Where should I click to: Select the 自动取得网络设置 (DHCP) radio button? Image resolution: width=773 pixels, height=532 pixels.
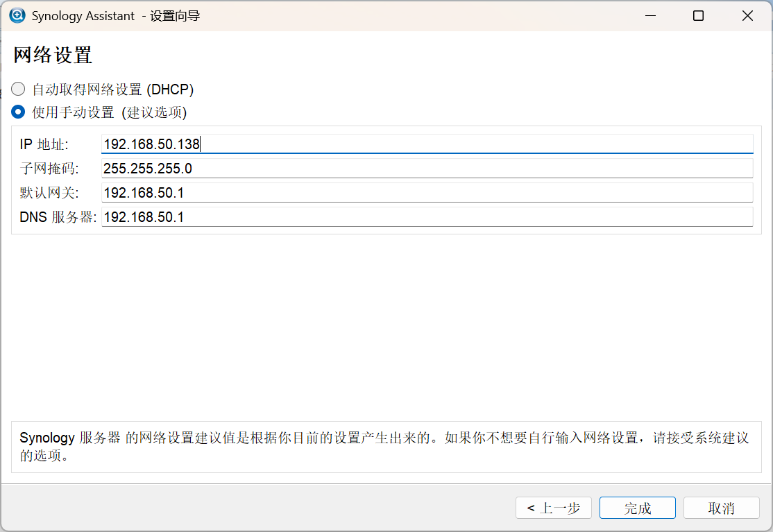19,89
